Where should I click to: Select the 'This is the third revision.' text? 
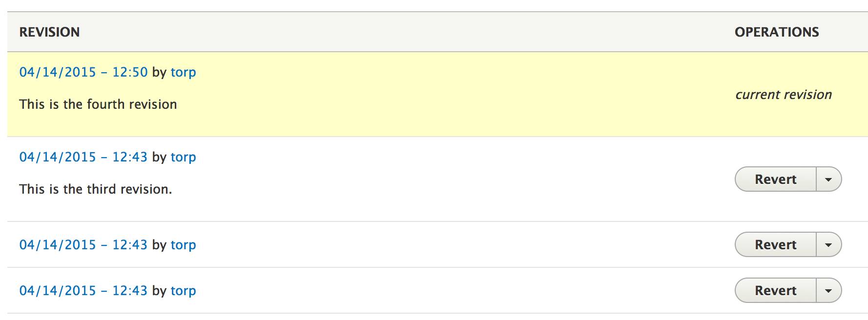coord(96,189)
